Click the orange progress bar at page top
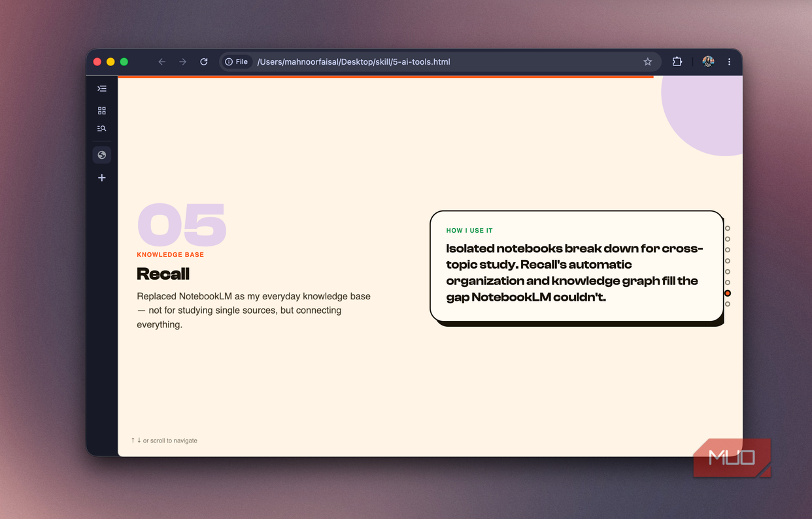 pyautogui.click(x=386, y=76)
